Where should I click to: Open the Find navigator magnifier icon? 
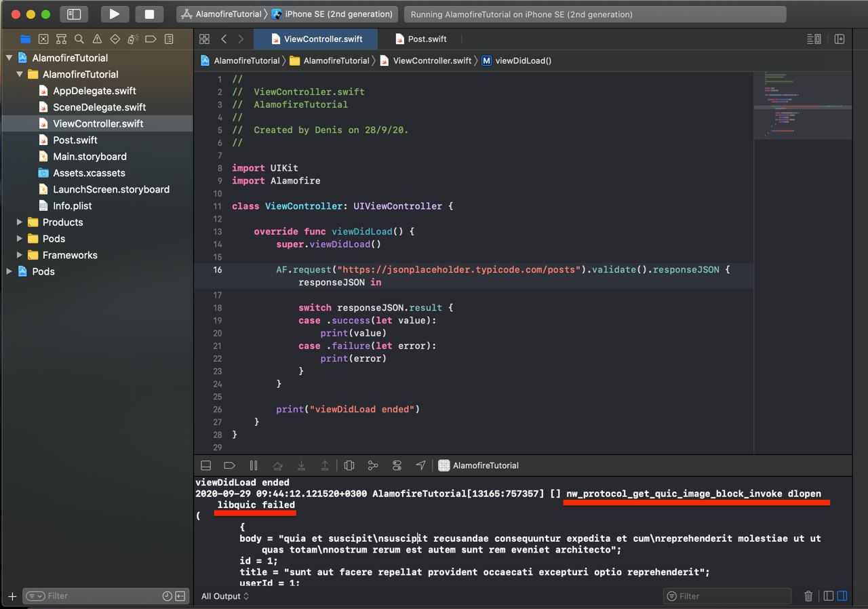click(79, 39)
